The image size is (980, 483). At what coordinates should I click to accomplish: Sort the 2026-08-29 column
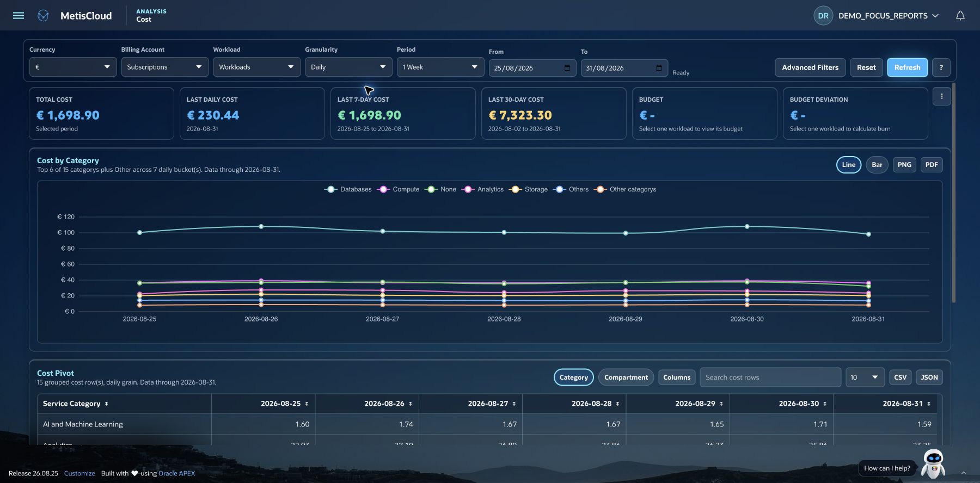pos(721,404)
